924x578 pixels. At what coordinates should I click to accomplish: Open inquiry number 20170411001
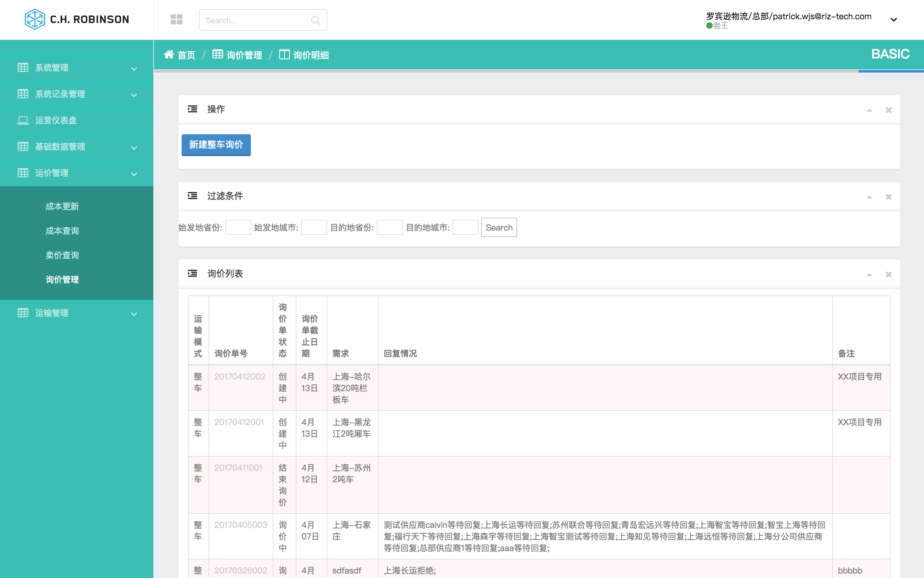click(238, 468)
